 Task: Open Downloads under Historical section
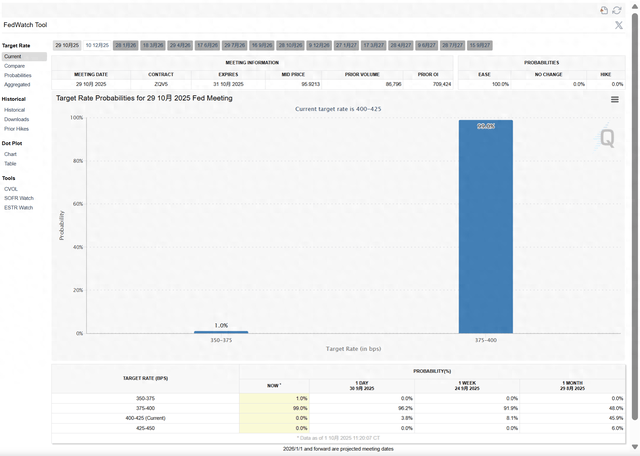[17, 119]
